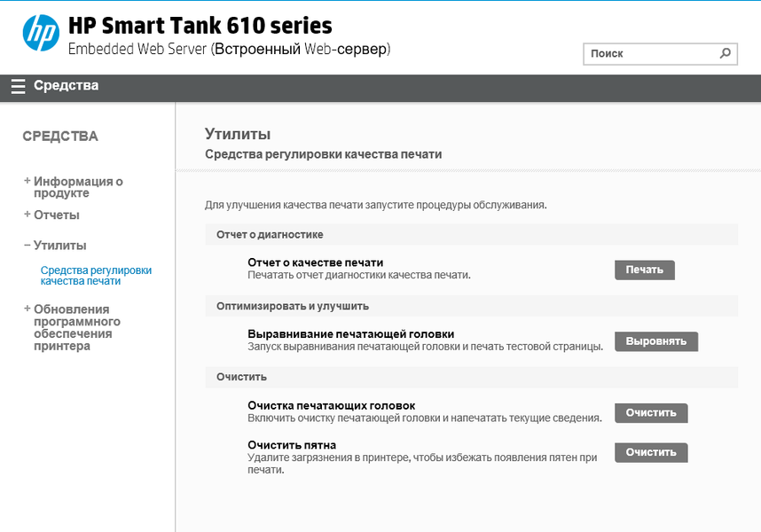
Task: Click the search magnifier icon
Action: point(726,53)
